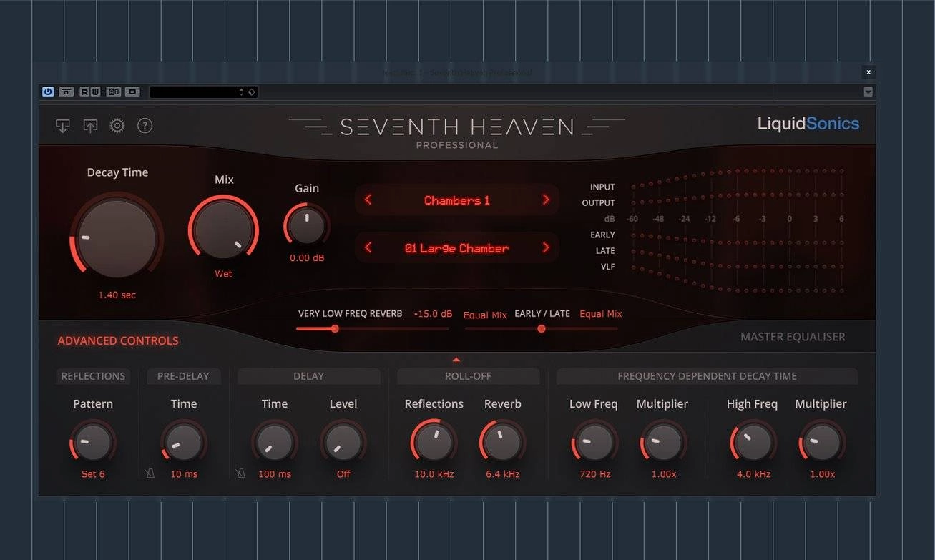Click the Gain knob
The height and width of the screenshot is (560, 935).
[x=307, y=225]
